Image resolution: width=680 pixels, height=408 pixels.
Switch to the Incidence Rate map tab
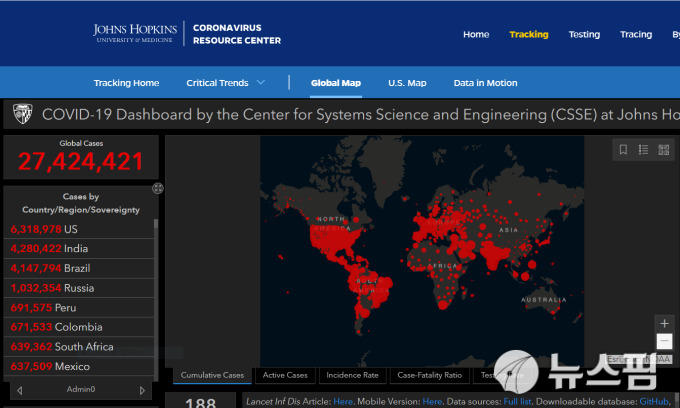(x=352, y=375)
